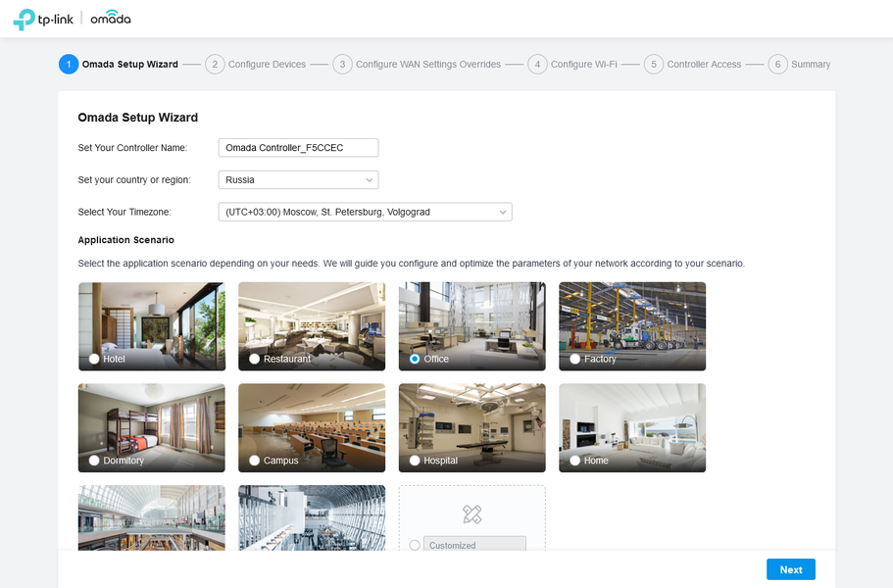
Task: Click the Controller Name input field
Action: pos(298,147)
